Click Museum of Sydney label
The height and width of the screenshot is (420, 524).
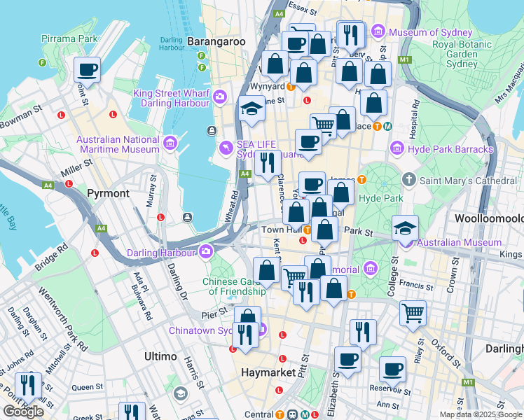coord(430,32)
